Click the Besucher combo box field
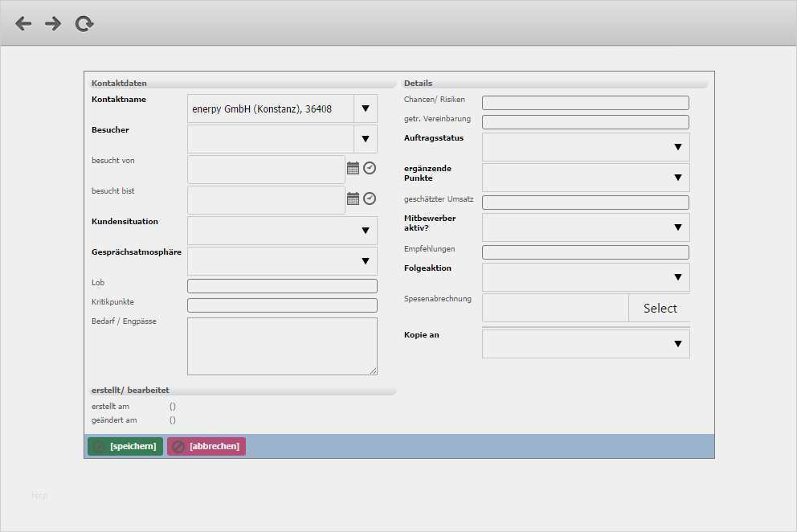 pyautogui.click(x=271, y=139)
